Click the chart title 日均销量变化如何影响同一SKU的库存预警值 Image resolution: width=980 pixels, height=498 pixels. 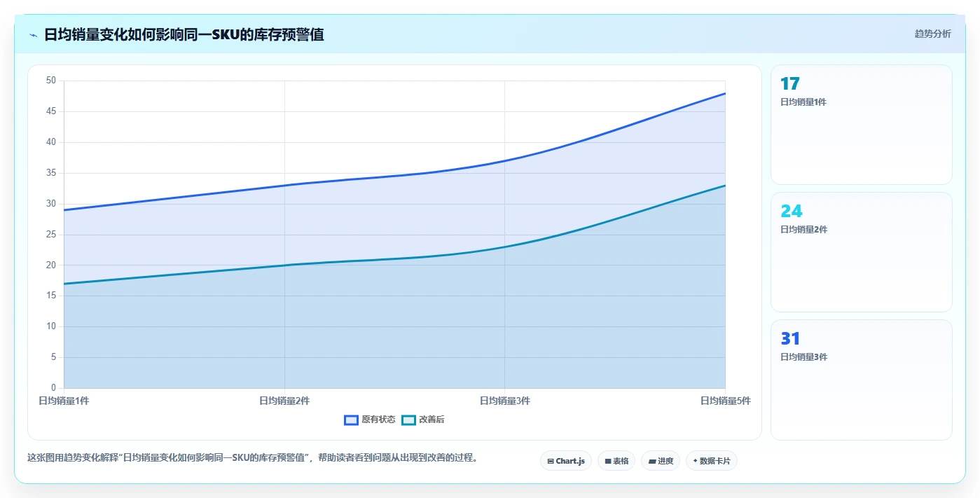point(184,34)
